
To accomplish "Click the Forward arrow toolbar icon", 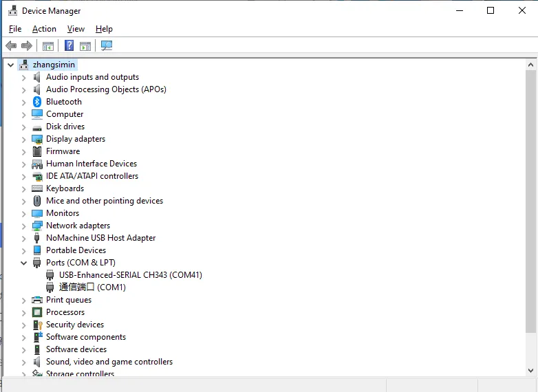I will (27, 46).
